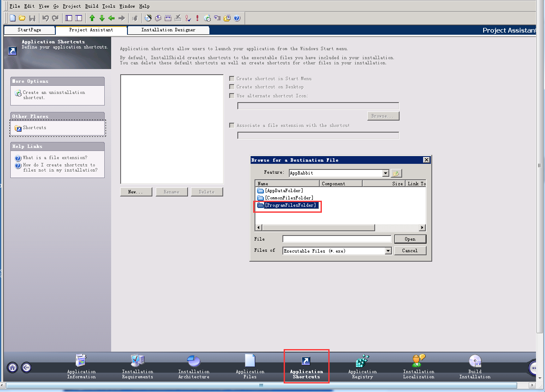Go to Build Installation step icon

(475, 361)
